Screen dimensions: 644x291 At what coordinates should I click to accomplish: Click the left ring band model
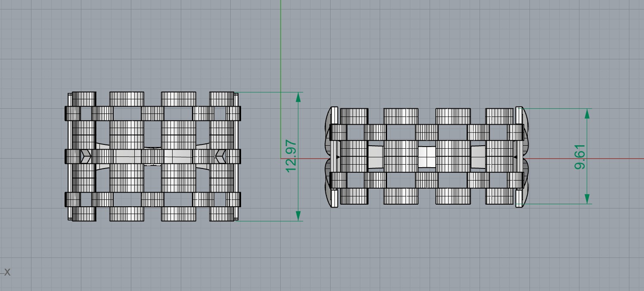[153, 156]
